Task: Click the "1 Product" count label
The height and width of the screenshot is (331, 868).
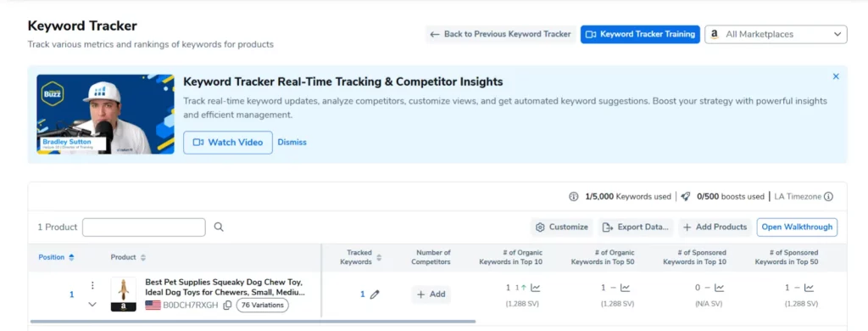Action: 58,227
